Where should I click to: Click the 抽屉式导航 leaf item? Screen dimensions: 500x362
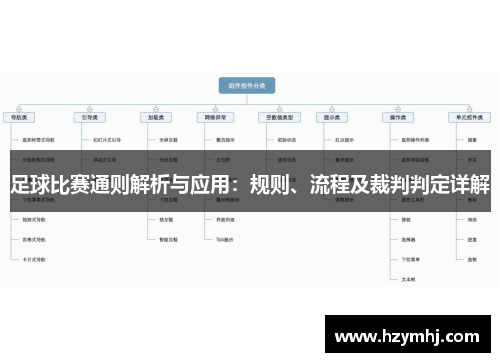[x=34, y=220]
